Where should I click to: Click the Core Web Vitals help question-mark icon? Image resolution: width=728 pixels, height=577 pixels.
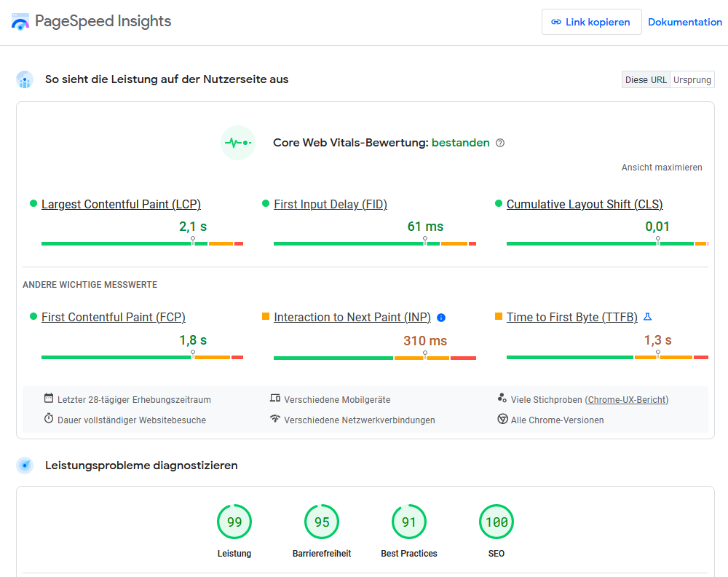[500, 143]
